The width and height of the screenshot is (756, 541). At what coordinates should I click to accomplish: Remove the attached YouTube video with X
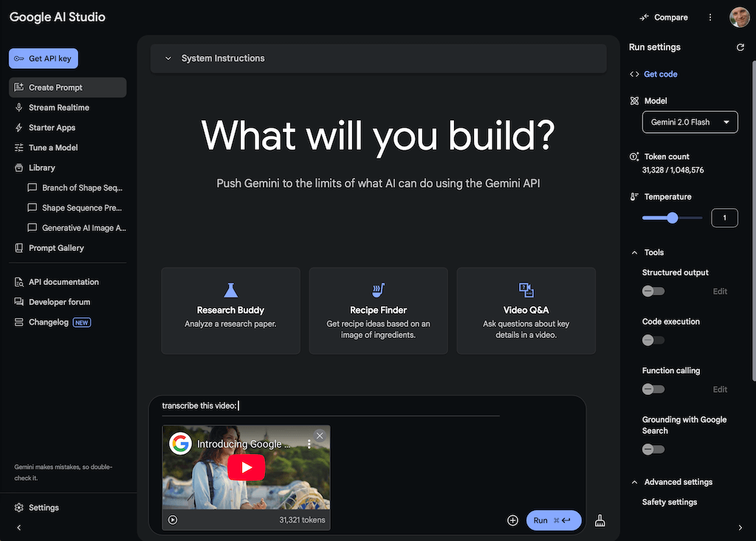pos(320,436)
